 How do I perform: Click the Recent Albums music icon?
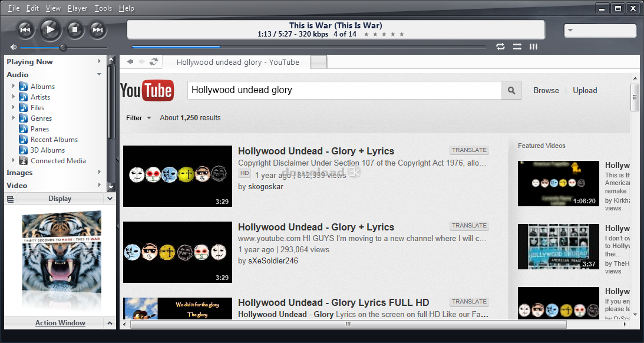click(x=24, y=139)
